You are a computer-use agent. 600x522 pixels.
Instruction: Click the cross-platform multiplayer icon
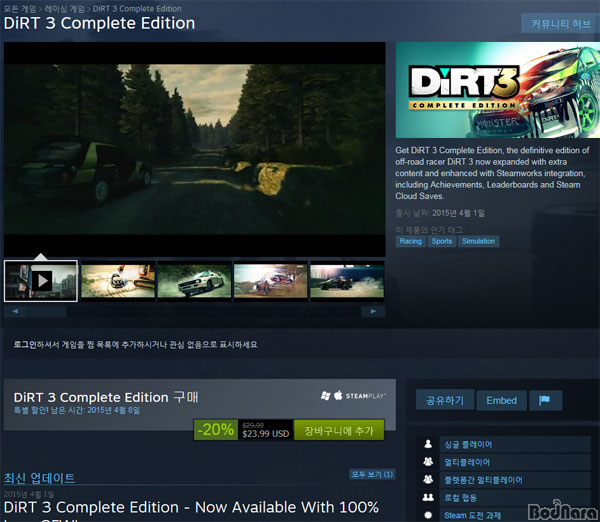click(x=428, y=479)
